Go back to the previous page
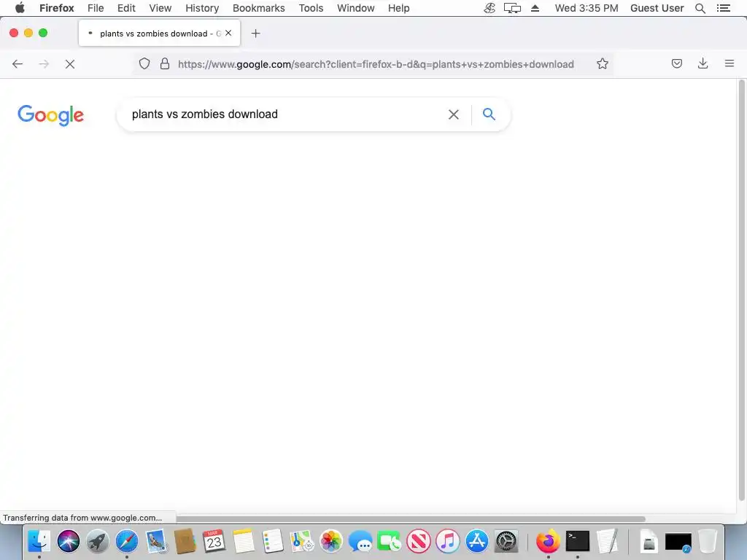The image size is (747, 560). pyautogui.click(x=18, y=64)
